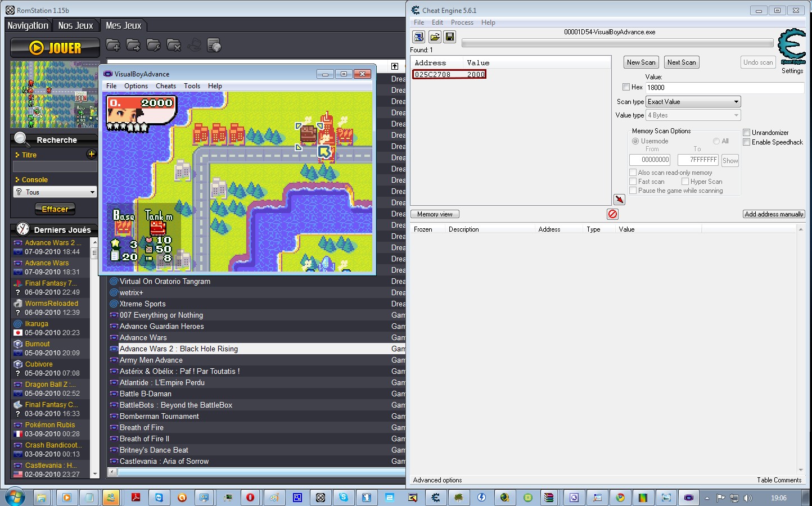Open the Scan type dropdown
This screenshot has height=506, width=812.
[x=693, y=102]
